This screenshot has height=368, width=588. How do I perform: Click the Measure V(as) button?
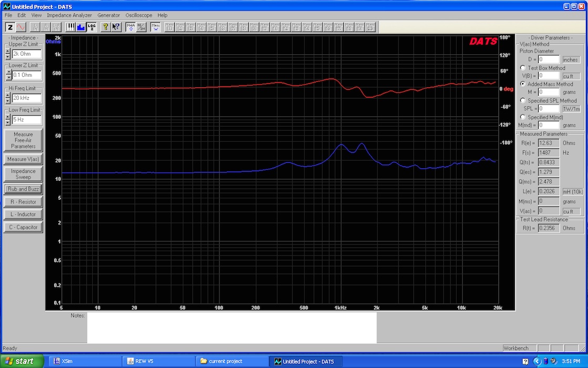coord(23,159)
